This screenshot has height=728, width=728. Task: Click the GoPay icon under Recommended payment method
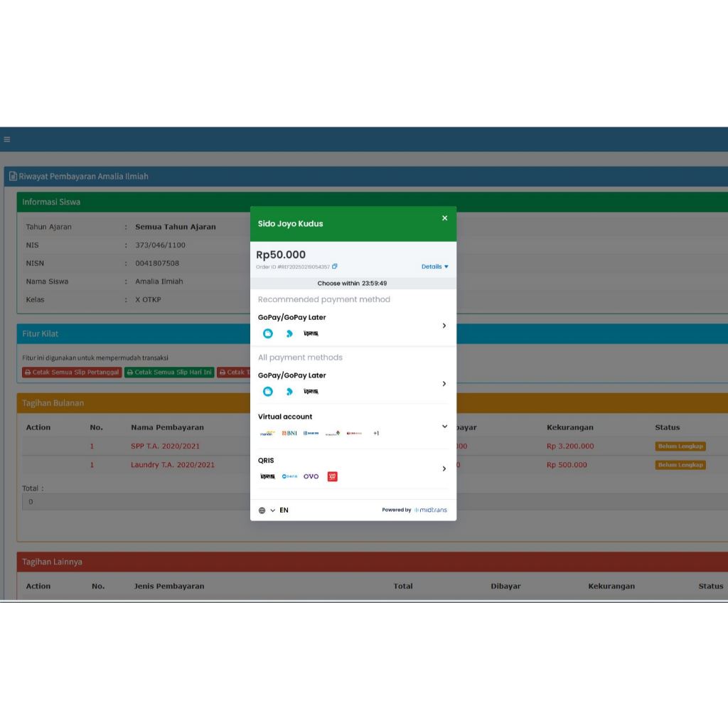(268, 333)
